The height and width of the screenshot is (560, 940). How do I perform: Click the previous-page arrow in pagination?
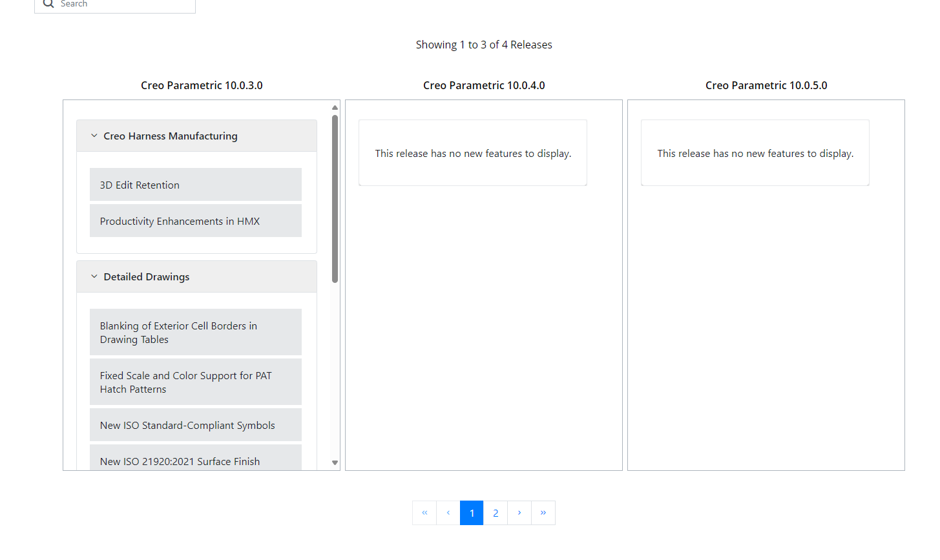[x=448, y=512]
